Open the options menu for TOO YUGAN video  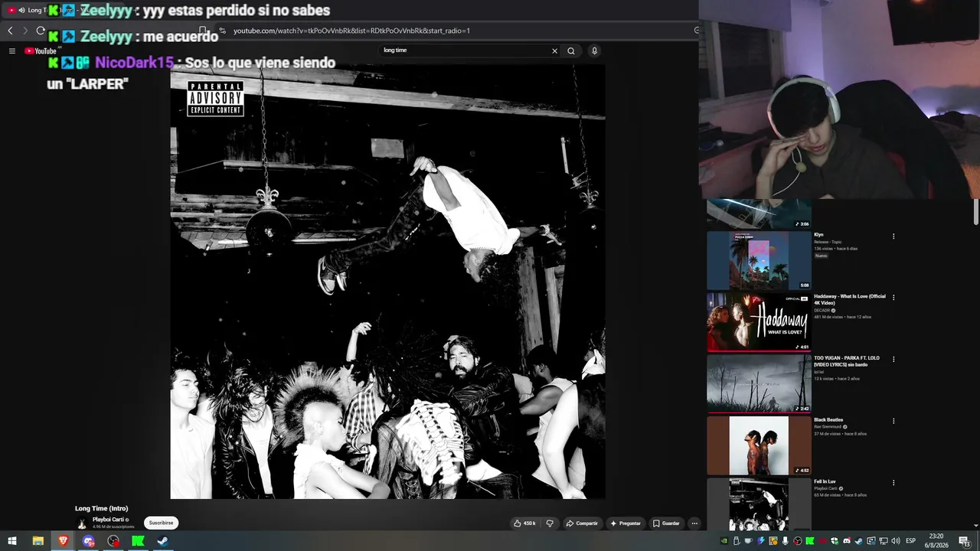point(893,360)
